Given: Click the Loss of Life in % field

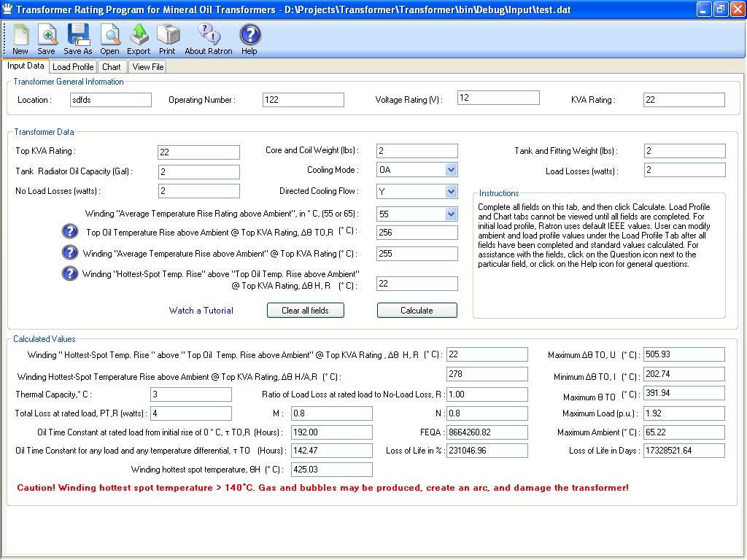Looking at the screenshot, I should pos(487,451).
